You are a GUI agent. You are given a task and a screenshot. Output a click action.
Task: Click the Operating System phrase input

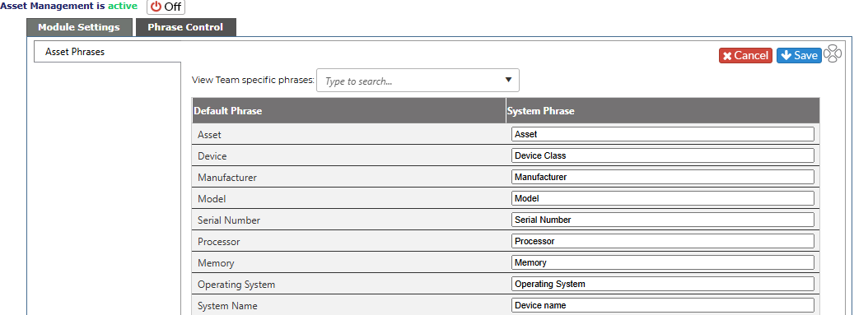[663, 284]
